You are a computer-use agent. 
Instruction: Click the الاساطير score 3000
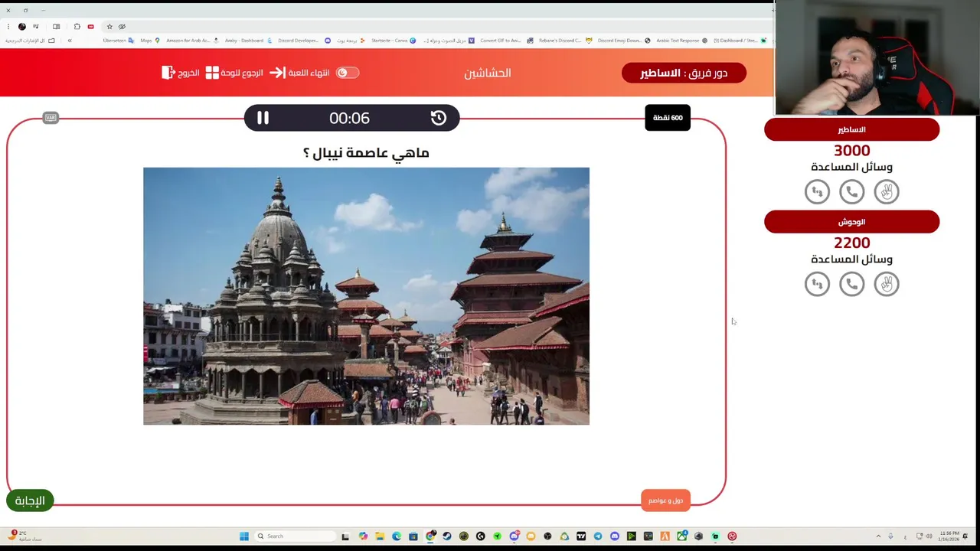click(851, 151)
